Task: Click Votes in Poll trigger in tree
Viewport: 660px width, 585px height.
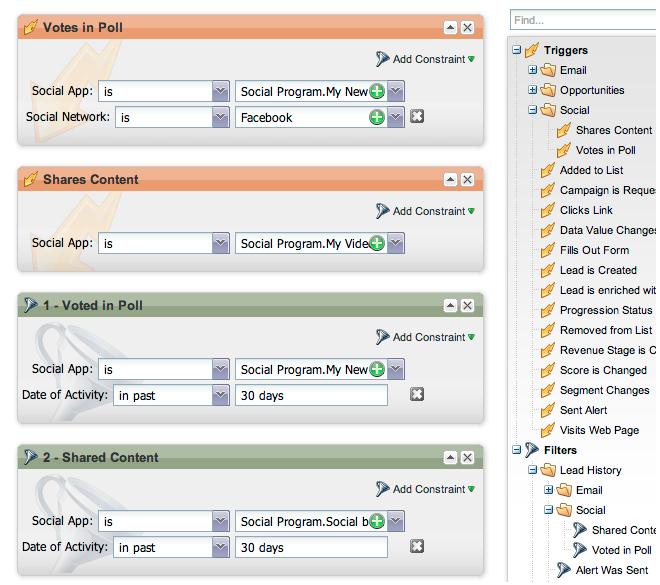Action: [605, 150]
